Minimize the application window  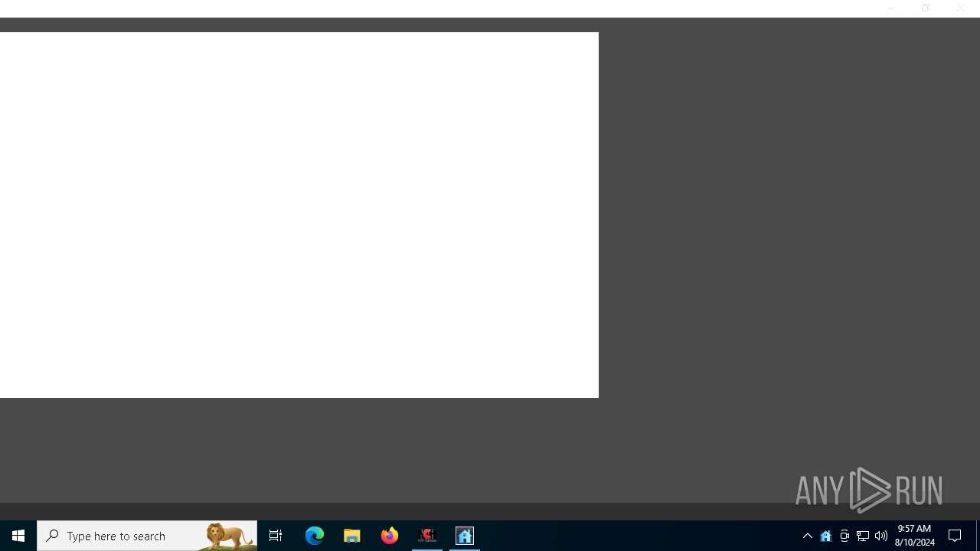(891, 8)
